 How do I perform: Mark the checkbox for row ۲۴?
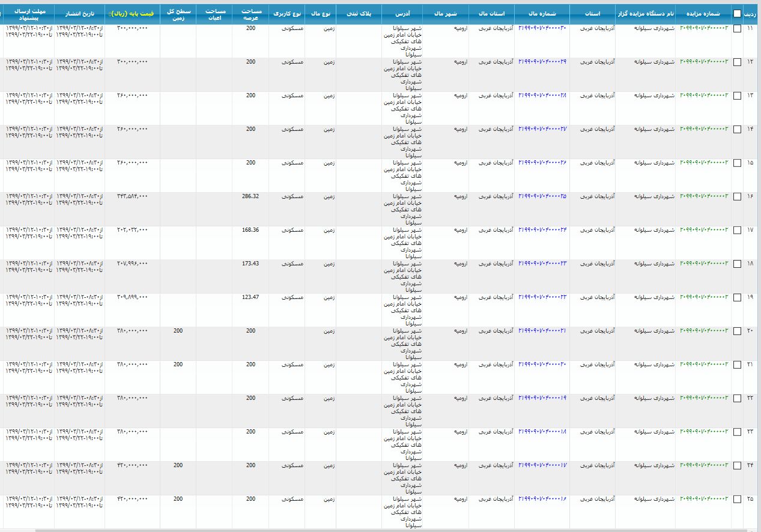click(737, 465)
